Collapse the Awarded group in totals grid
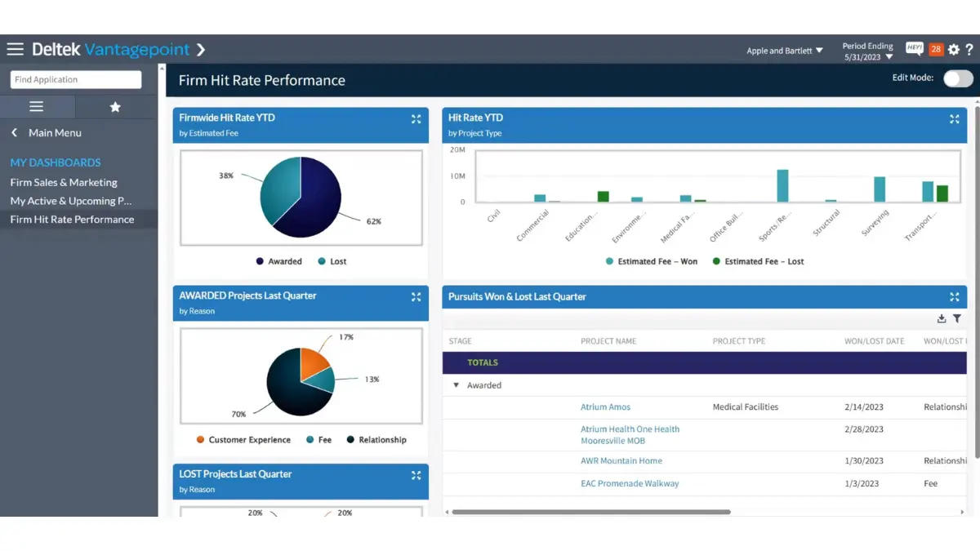This screenshot has height=551, width=980. pos(455,384)
